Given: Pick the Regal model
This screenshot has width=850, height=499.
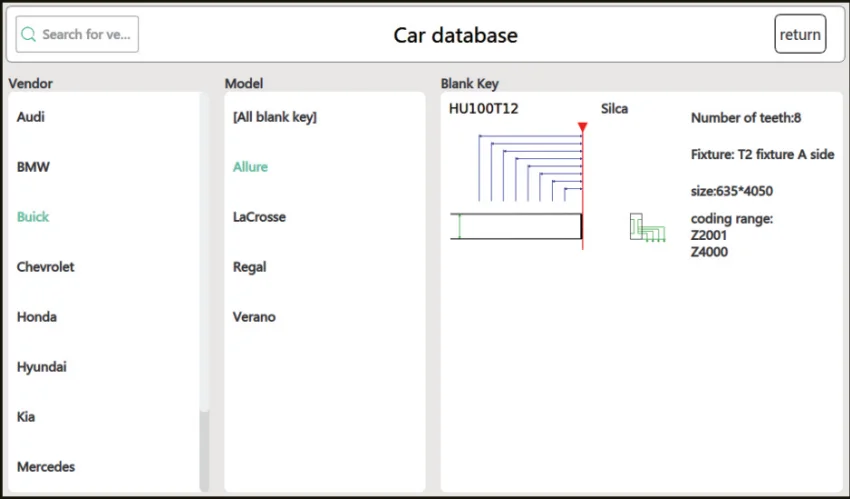Looking at the screenshot, I should pos(250,267).
